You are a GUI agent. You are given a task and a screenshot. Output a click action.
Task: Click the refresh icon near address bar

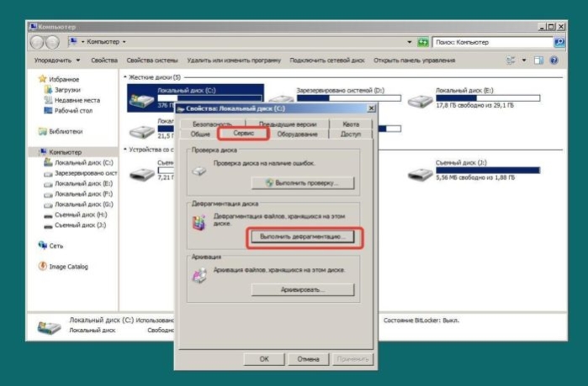(x=423, y=42)
